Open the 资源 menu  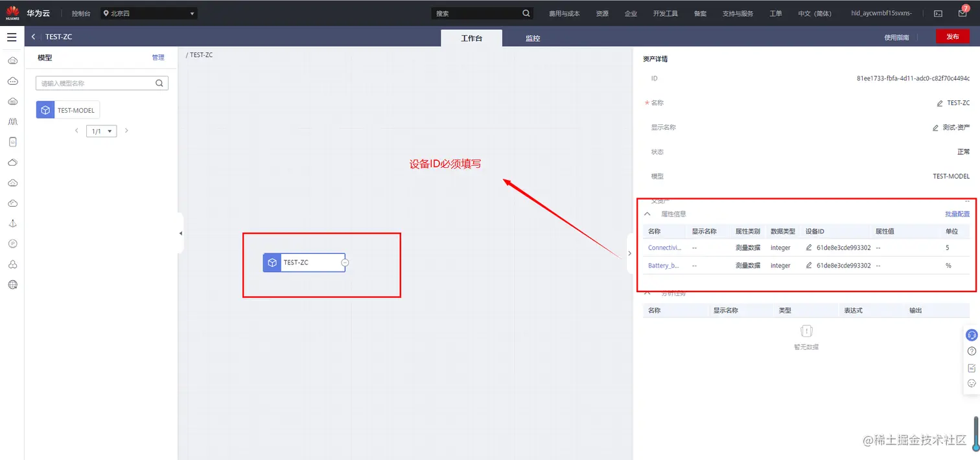click(602, 13)
